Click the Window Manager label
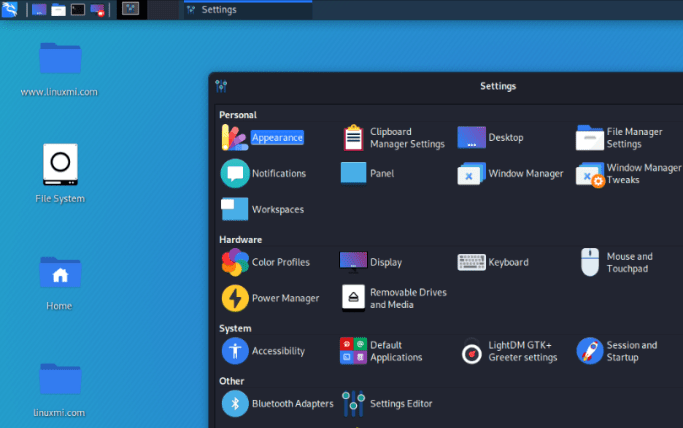Screen dimensions: 683x428 point(526,173)
